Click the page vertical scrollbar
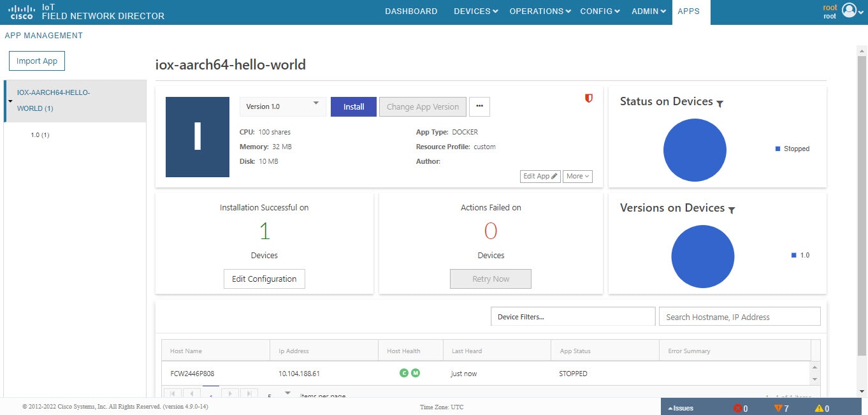 pos(862,207)
